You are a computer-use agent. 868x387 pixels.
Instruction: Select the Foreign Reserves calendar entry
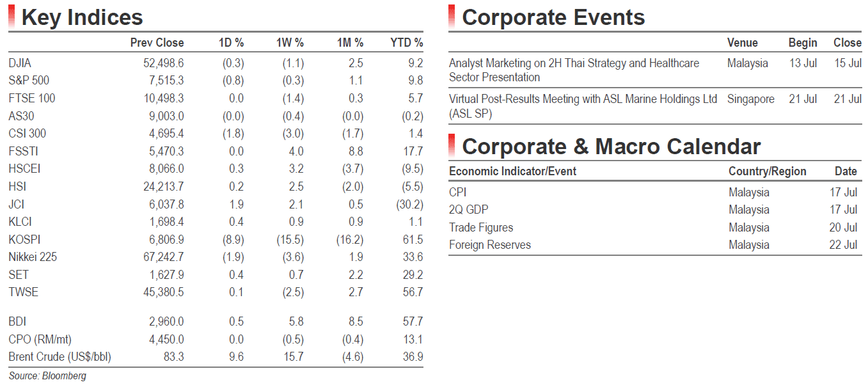(490, 245)
